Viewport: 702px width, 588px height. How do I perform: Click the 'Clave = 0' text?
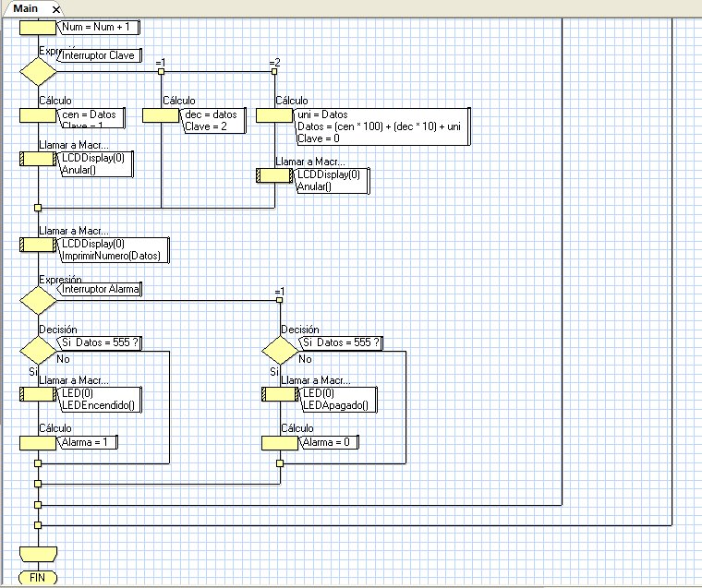tap(319, 138)
